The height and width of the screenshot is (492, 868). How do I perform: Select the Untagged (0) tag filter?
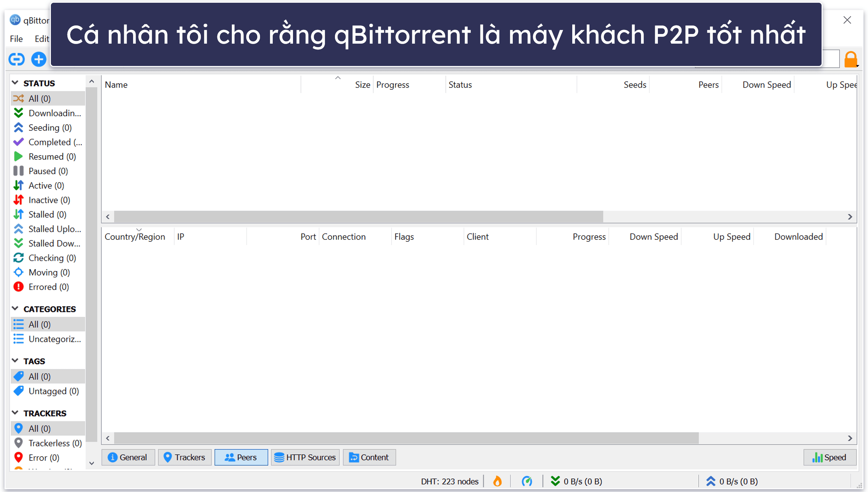click(48, 391)
